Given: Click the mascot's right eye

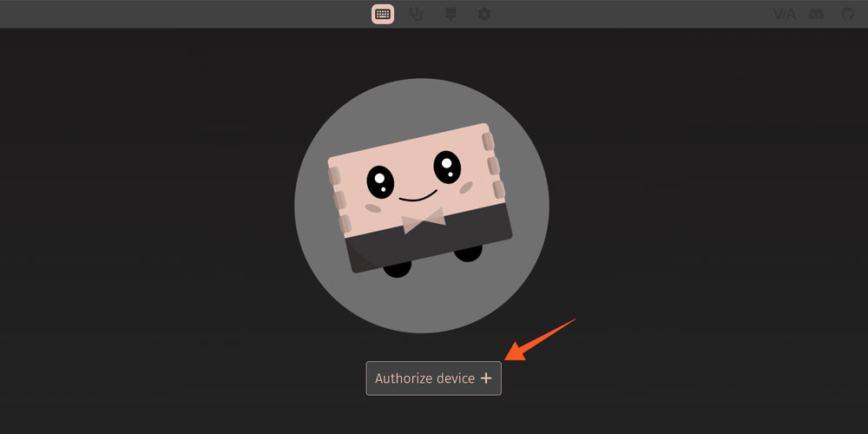Looking at the screenshot, I should pos(447,164).
